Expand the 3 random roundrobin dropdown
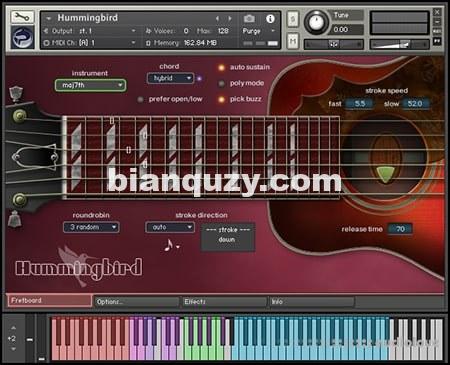This screenshot has height=365, width=450. coord(91,227)
